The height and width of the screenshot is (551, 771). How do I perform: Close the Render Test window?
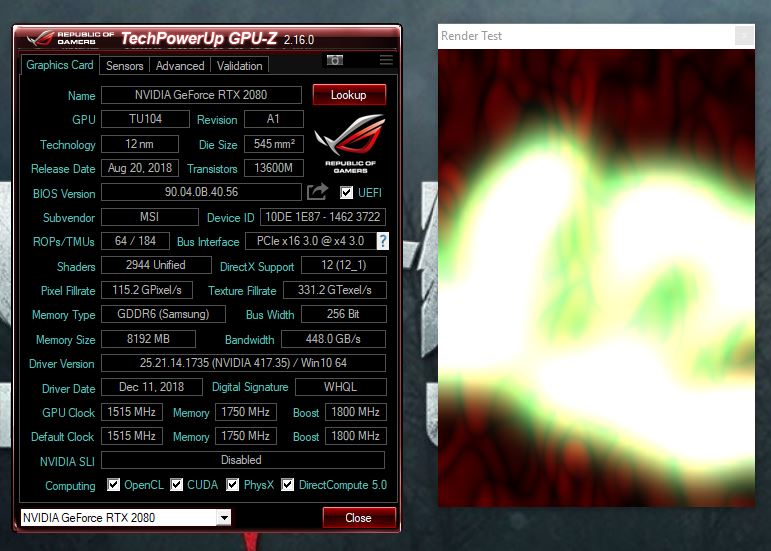click(744, 36)
